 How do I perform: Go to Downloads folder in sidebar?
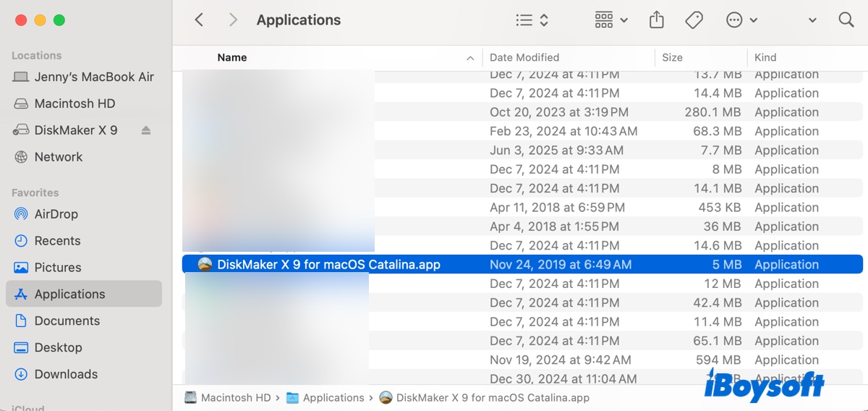pyautogui.click(x=66, y=374)
